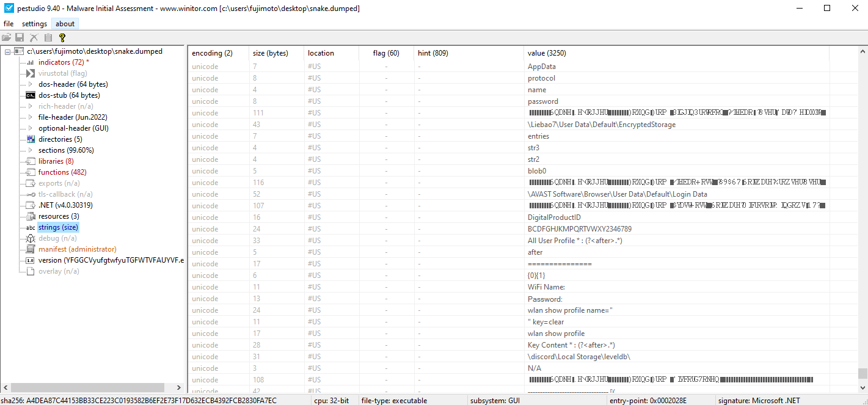Click the scissors toolbar icon
The width and height of the screenshot is (868, 405).
34,37
